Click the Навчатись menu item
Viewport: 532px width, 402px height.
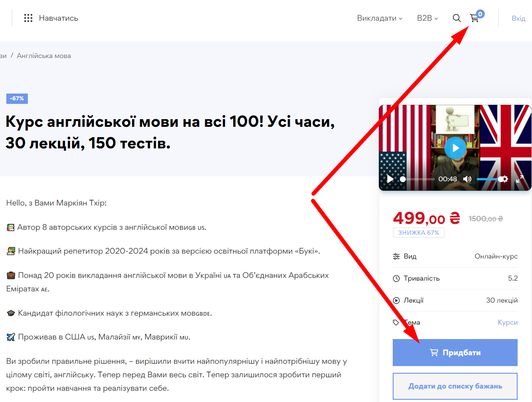[x=58, y=18]
